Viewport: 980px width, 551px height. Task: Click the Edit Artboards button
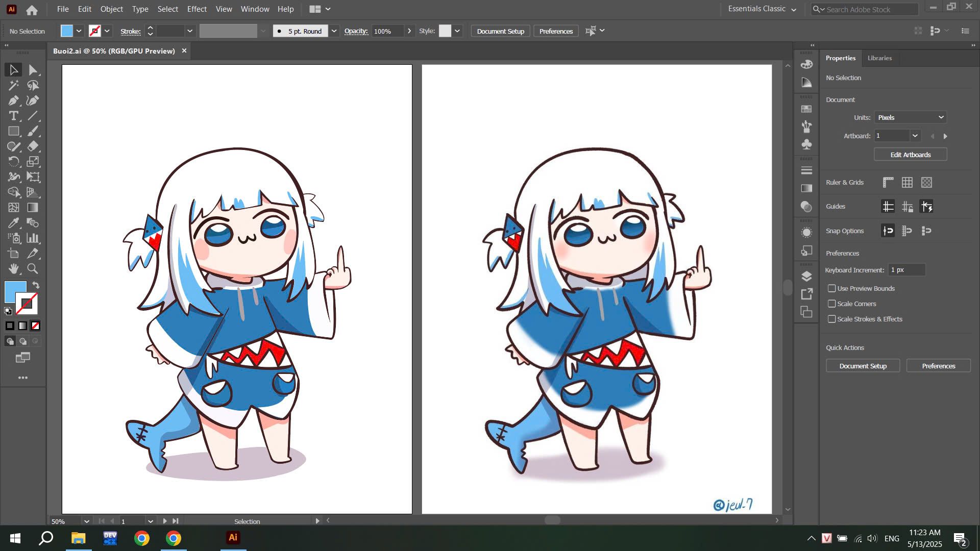[911, 155]
